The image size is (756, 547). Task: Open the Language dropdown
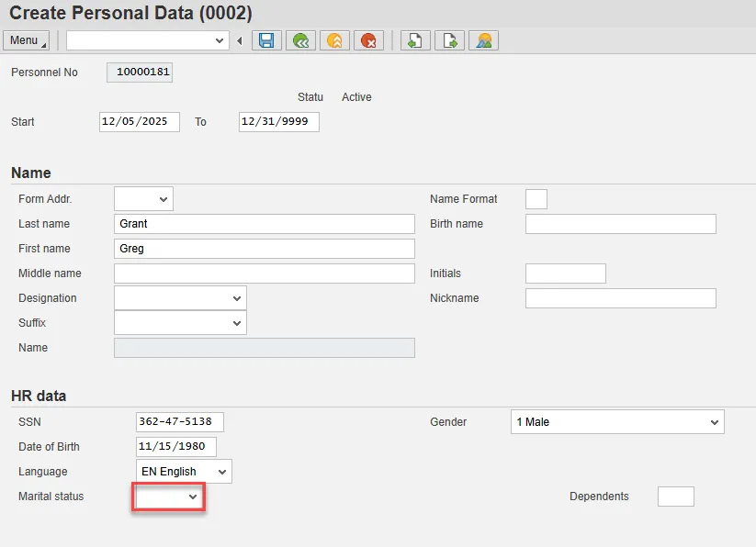click(x=184, y=472)
